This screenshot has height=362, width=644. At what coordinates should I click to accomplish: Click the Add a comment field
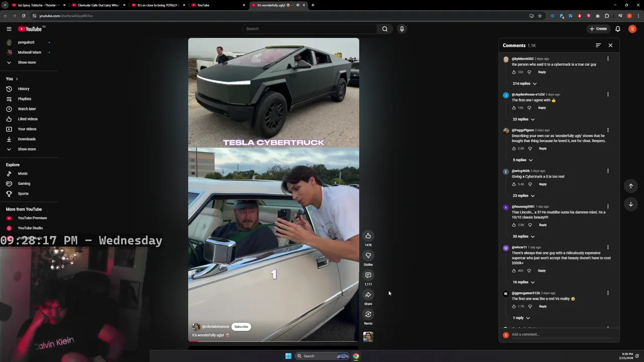click(561, 334)
